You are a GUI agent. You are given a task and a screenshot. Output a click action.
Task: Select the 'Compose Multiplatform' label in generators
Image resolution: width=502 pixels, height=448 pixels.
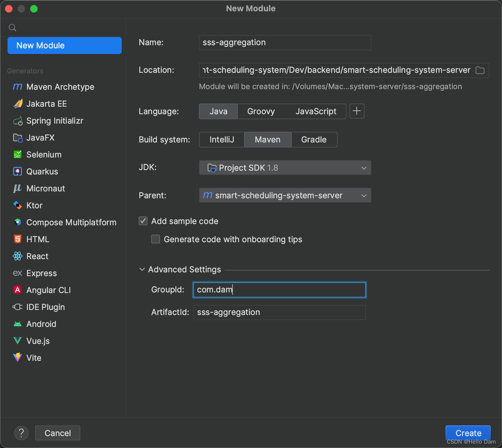[71, 222]
